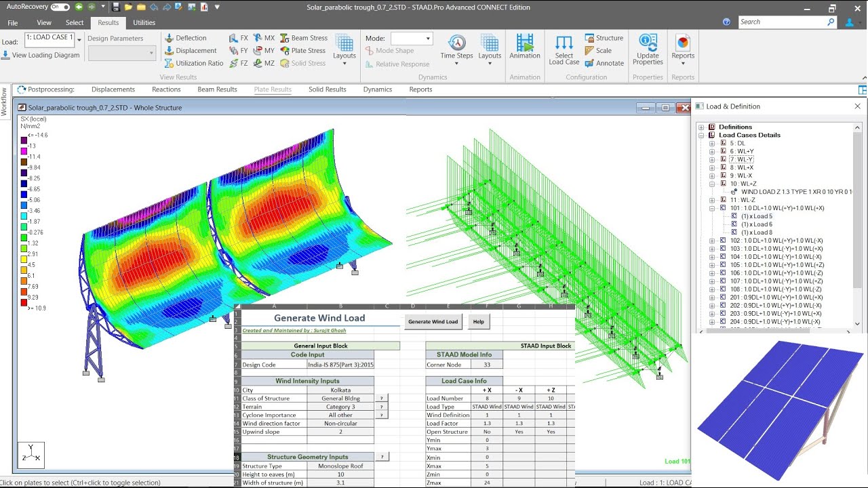Show Beam Stress results

[304, 38]
